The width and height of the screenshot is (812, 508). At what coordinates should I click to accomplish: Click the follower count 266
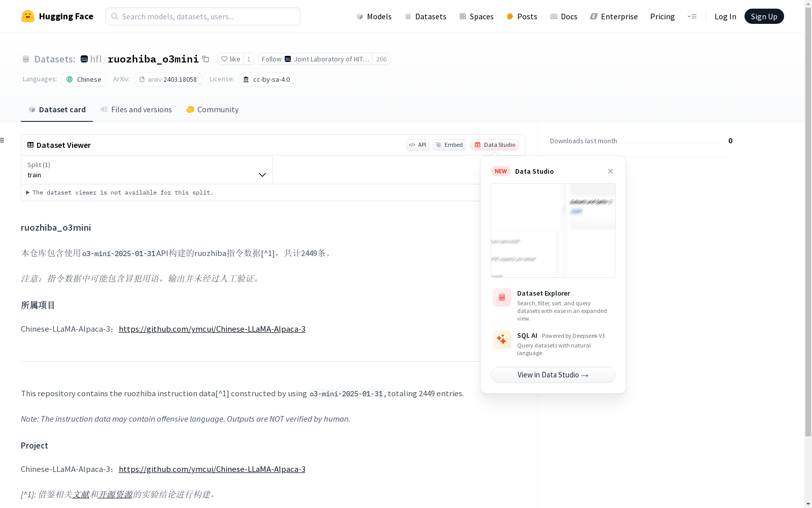(x=382, y=59)
